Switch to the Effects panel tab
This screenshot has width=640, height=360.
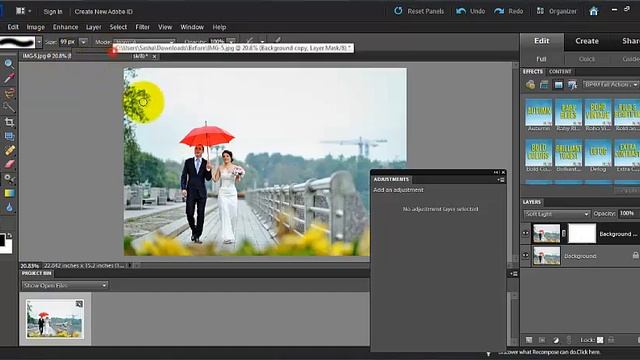533,71
